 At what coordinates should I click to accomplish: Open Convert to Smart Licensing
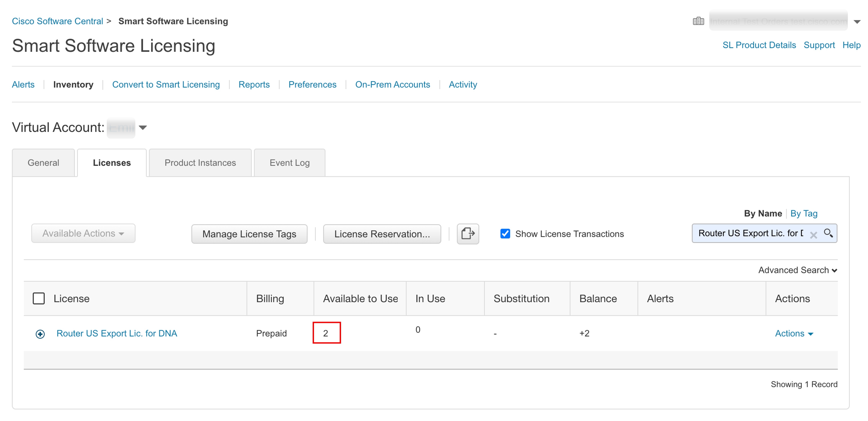click(166, 84)
